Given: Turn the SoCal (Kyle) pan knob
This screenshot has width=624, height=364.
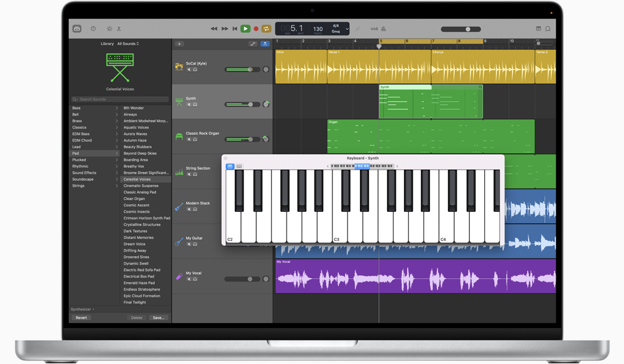Looking at the screenshot, I should (x=266, y=69).
